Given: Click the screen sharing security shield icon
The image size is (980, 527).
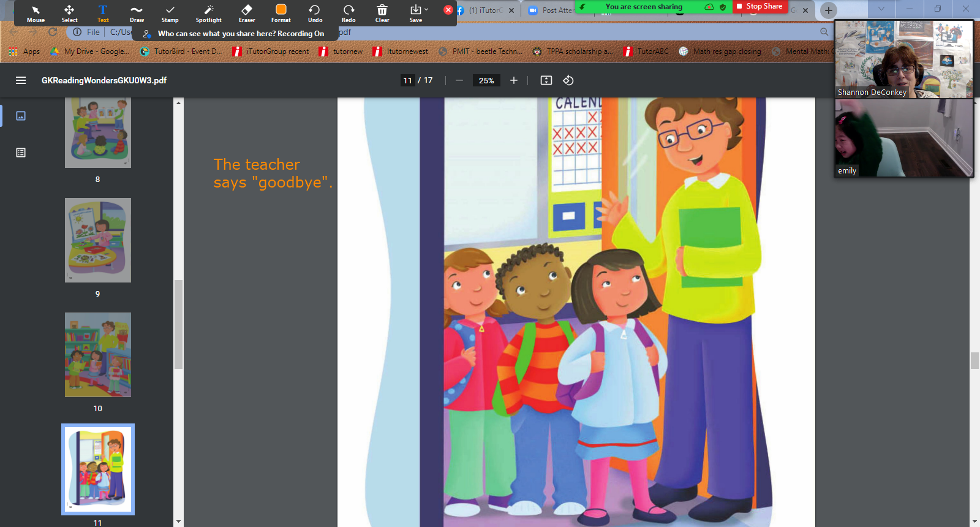Looking at the screenshot, I should pos(723,7).
